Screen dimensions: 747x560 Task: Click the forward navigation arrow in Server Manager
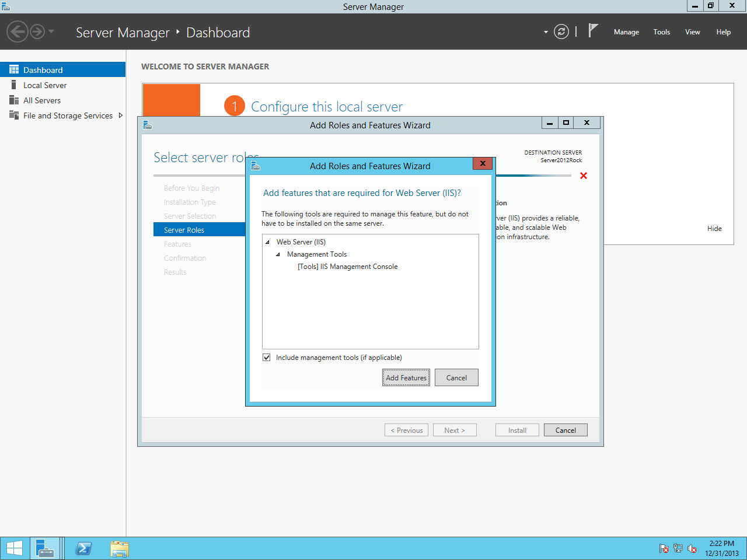[x=37, y=32]
